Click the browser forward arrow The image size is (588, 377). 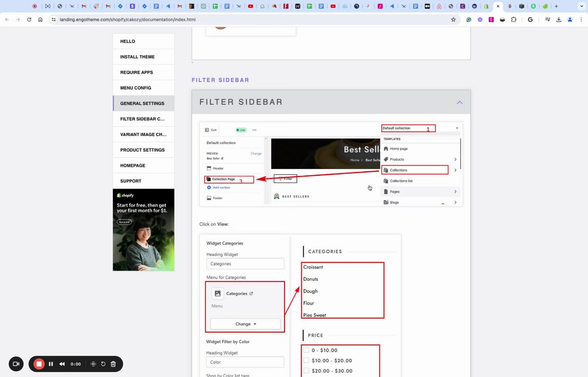point(18,20)
